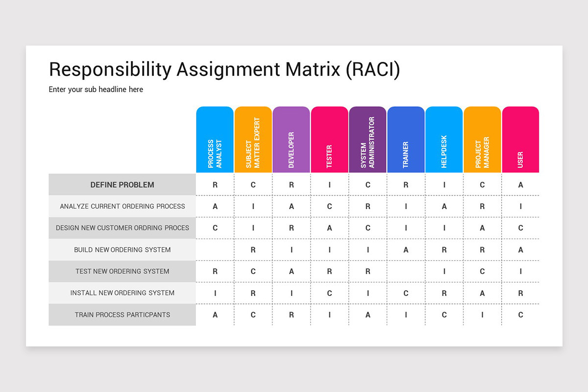Select the pink Tester column header
Viewport: 588px width, 392px height.
(x=329, y=140)
